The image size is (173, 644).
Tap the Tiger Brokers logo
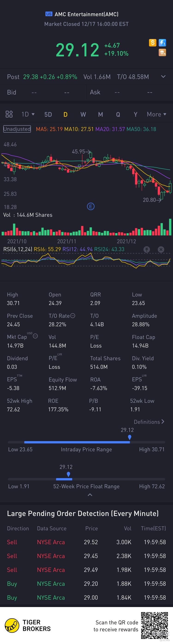(x=27, y=626)
